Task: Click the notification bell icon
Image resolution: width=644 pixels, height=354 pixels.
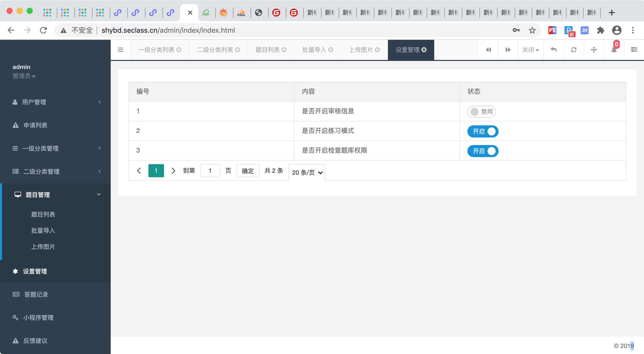Action: click(614, 50)
